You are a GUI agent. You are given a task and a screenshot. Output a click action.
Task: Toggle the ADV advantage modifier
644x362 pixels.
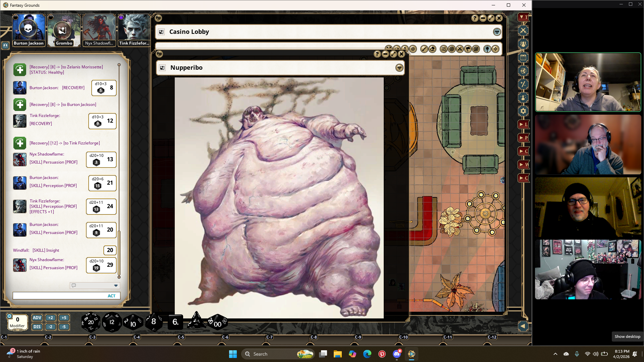pos(37,318)
